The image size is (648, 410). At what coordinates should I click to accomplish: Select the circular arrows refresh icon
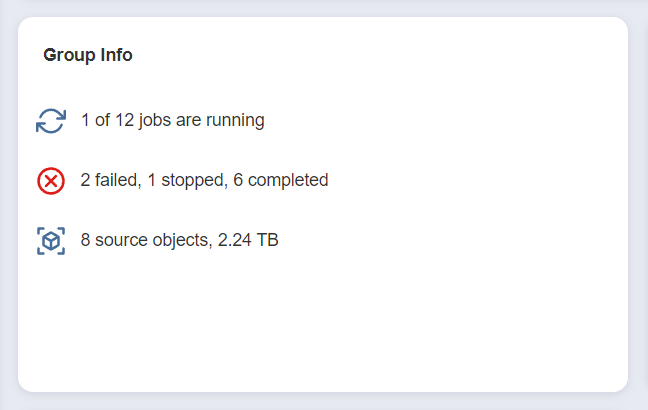click(x=51, y=121)
